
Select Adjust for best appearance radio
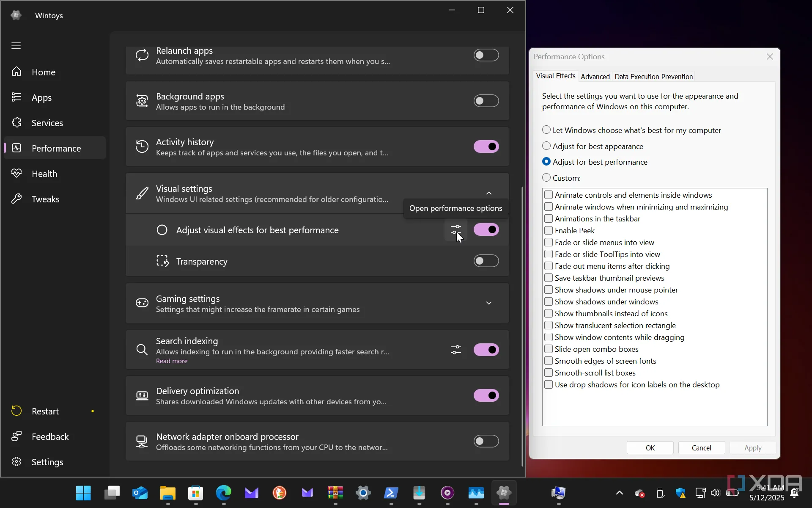click(x=546, y=146)
